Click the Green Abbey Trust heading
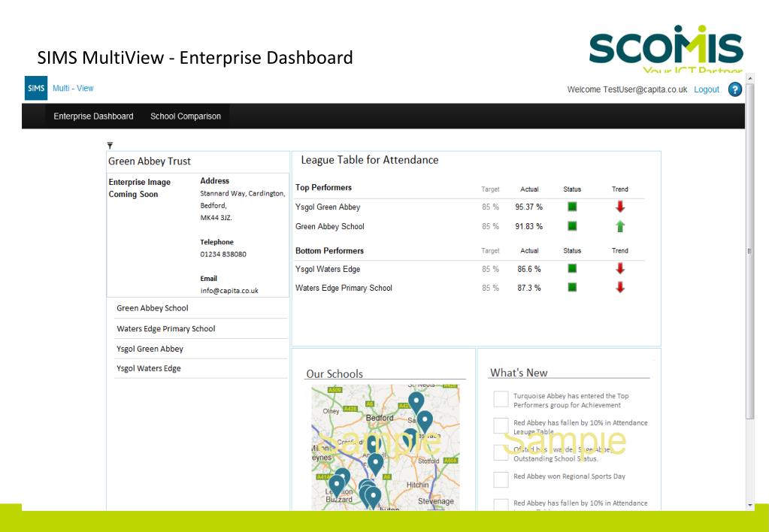769x532 pixels. point(150,162)
